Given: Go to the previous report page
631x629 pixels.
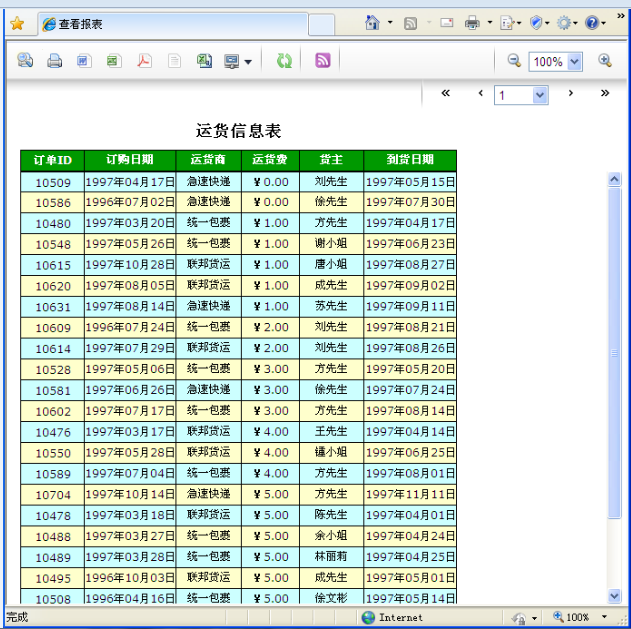Looking at the screenshot, I should pyautogui.click(x=480, y=93).
